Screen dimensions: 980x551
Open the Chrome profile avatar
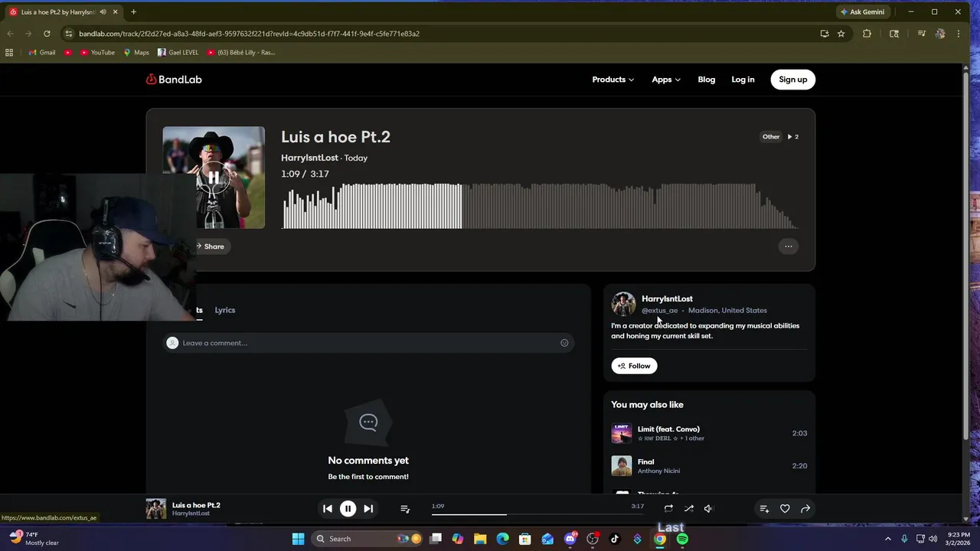pos(940,34)
